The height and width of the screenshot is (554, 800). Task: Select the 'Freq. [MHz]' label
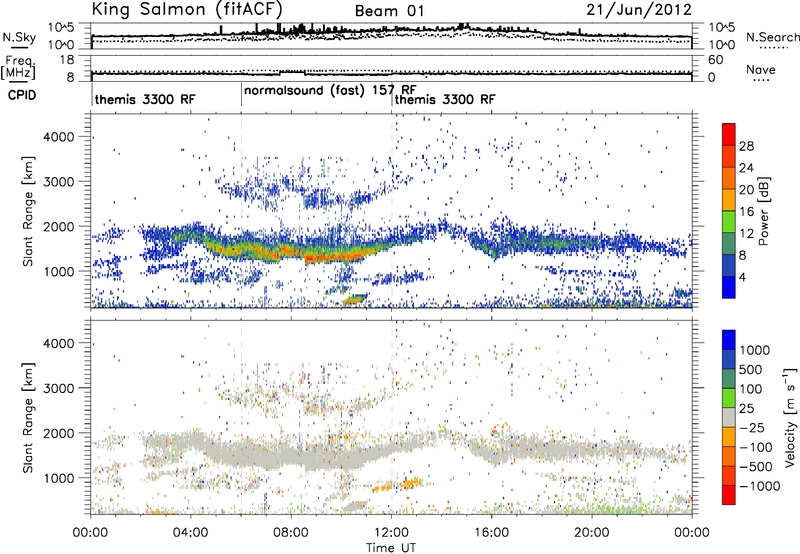click(x=20, y=68)
